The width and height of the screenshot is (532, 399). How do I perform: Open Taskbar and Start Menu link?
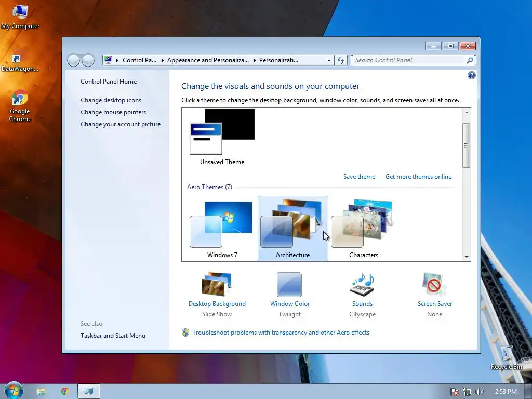coord(113,336)
